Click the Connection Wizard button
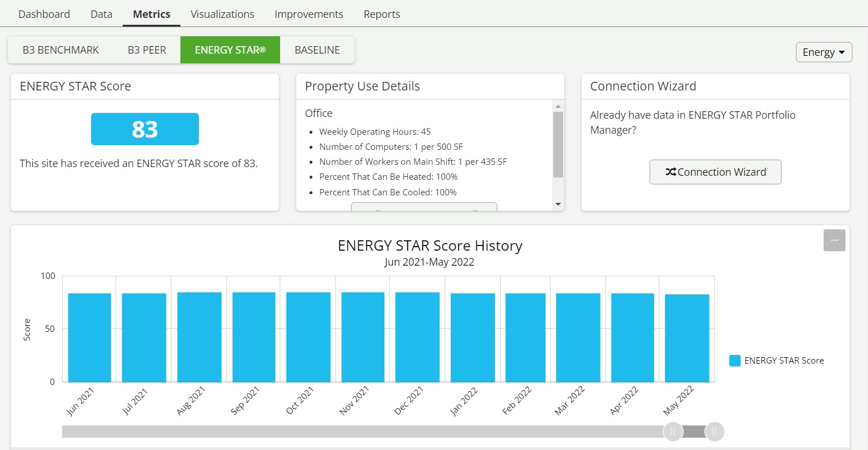This screenshot has height=450, width=868. [x=715, y=172]
